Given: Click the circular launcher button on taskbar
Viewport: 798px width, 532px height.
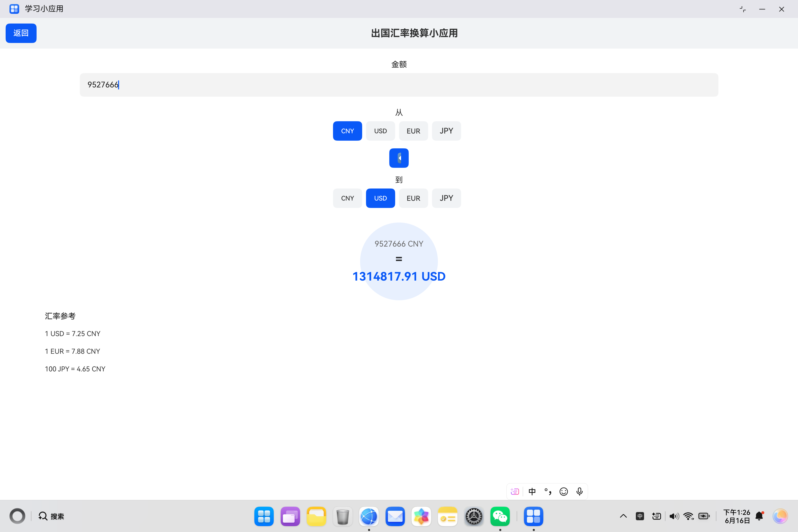Looking at the screenshot, I should (x=17, y=516).
